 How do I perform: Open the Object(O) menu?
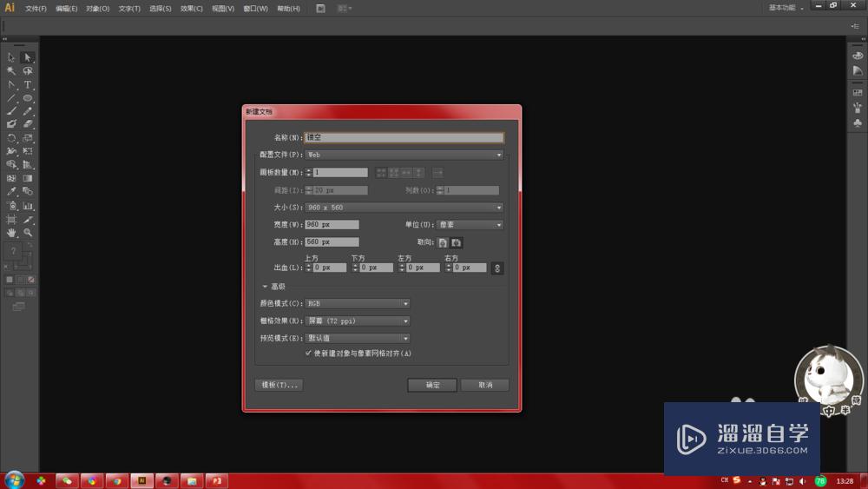(97, 9)
